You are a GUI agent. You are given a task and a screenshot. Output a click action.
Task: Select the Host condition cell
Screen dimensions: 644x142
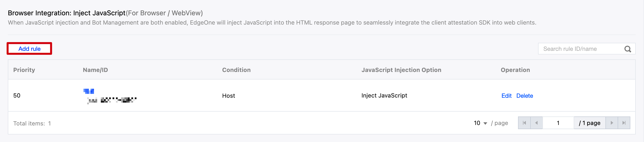click(228, 96)
